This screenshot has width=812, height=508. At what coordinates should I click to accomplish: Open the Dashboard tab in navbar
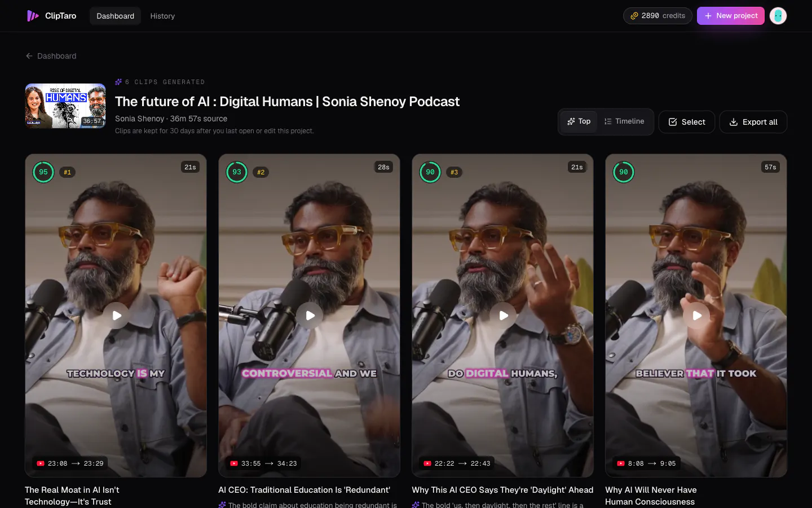click(x=115, y=16)
